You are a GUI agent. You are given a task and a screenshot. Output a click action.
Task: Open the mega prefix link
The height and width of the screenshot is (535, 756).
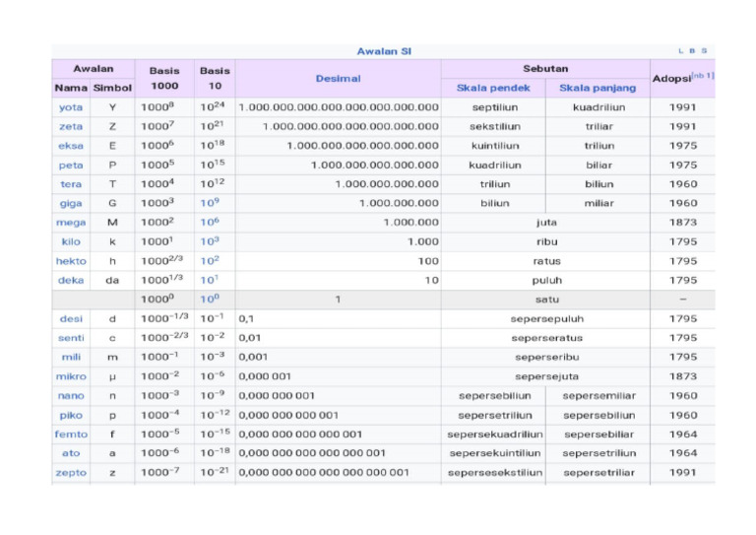point(71,223)
